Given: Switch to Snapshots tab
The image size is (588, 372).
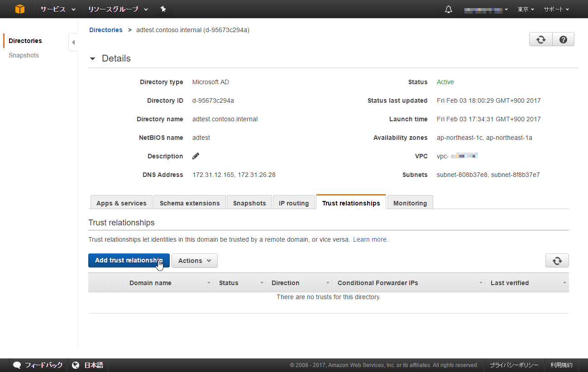Looking at the screenshot, I should (x=249, y=203).
